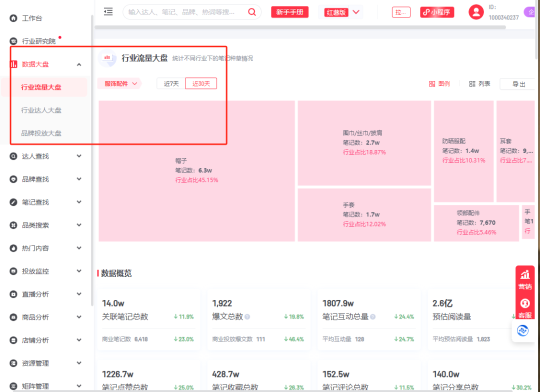
Task: Open the user avatar profile icon
Action: (476, 12)
